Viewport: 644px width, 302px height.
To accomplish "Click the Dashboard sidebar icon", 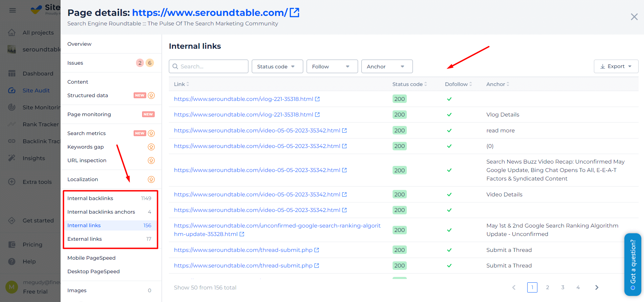I will (x=12, y=73).
